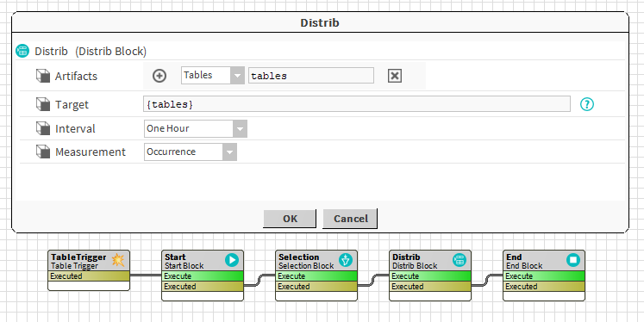Click the cube icon beside Target
The height and width of the screenshot is (322, 644).
(x=43, y=104)
